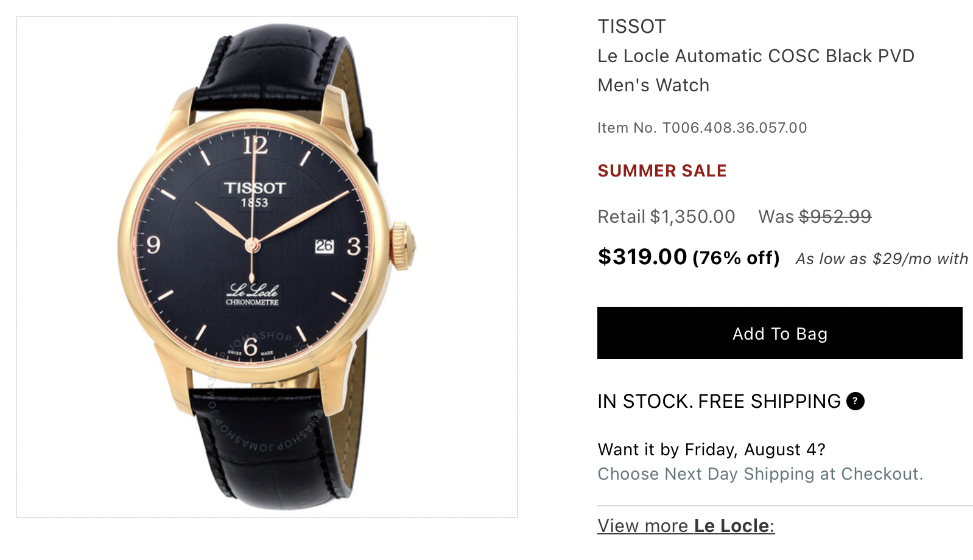973x560 pixels.
Task: Click the IN STOCK. FREE SHIPPING text
Action: click(718, 401)
